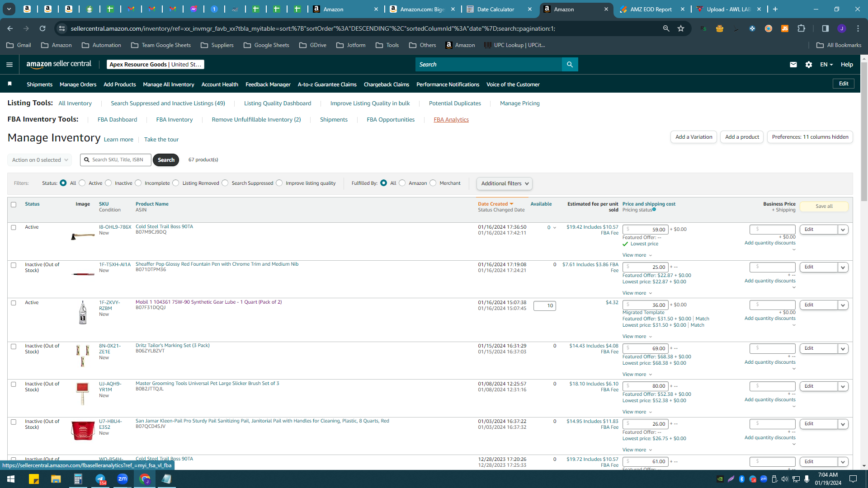This screenshot has height=488, width=868.
Task: Select the checkbox for the Mobil 1 Gear Lube row
Action: click(14, 303)
